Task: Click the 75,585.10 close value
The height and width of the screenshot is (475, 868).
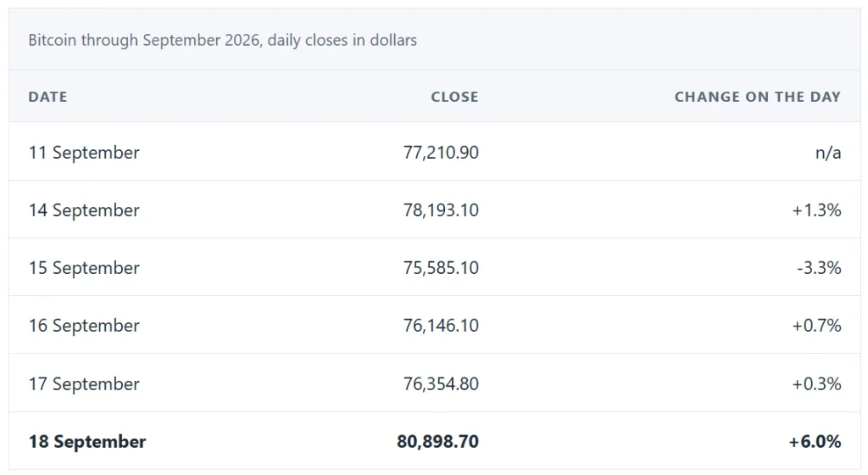Action: (441, 267)
